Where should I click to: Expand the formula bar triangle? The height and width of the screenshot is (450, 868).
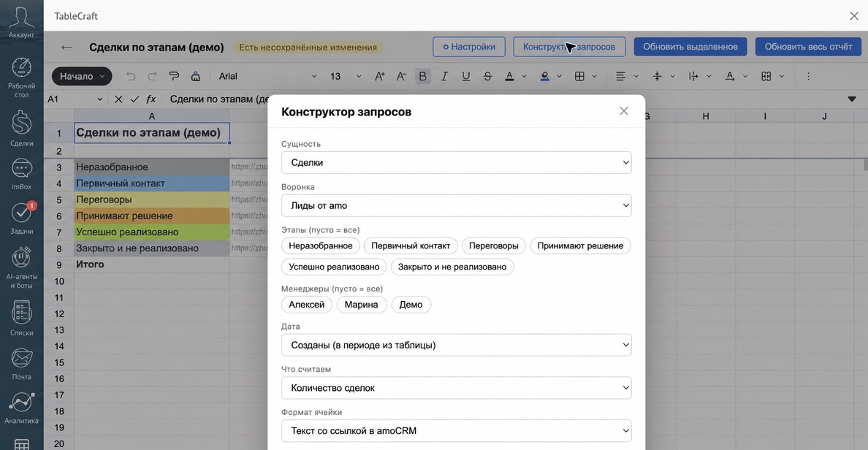852,99
